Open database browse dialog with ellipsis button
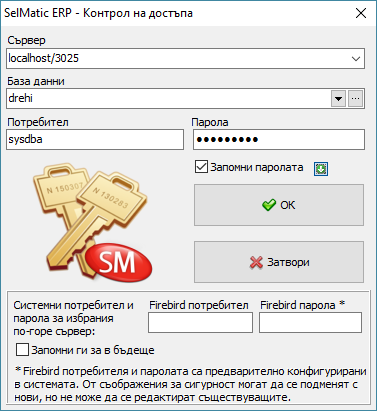Image resolution: width=377 pixels, height=411 pixels. [x=356, y=99]
